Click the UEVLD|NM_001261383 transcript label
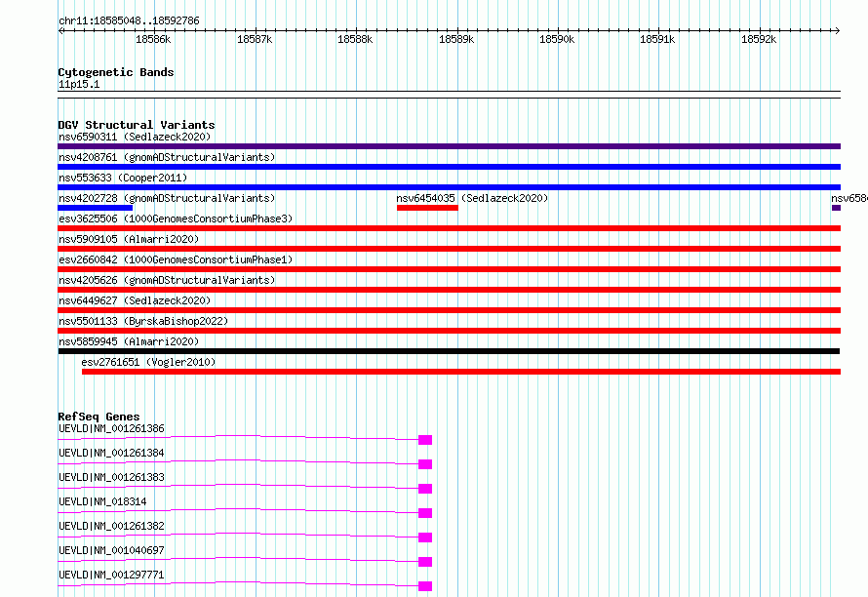The height and width of the screenshot is (597, 868). click(x=111, y=477)
